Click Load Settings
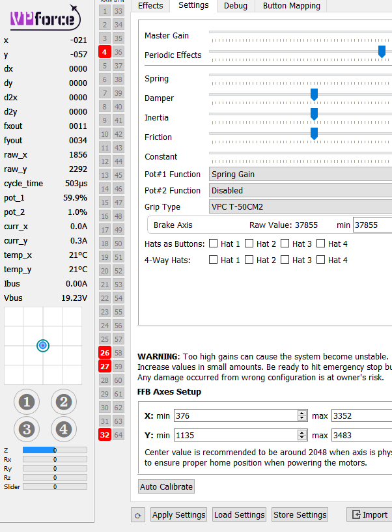392x532 pixels. tap(239, 515)
